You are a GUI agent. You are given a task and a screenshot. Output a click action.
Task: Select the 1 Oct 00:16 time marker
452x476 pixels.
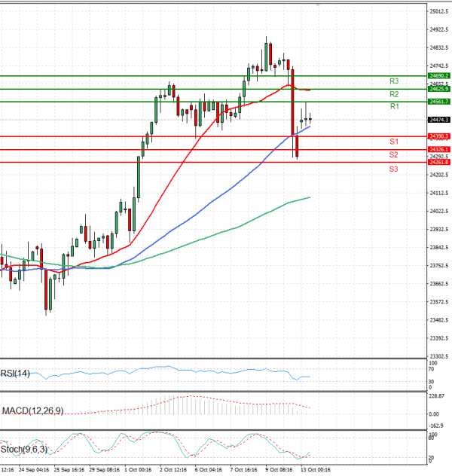point(140,470)
